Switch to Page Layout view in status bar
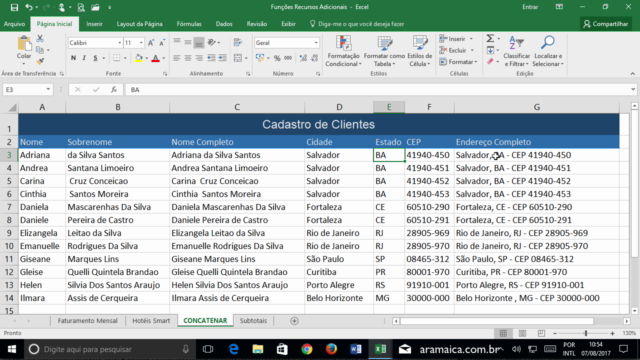The image size is (640, 360). pos(522,333)
